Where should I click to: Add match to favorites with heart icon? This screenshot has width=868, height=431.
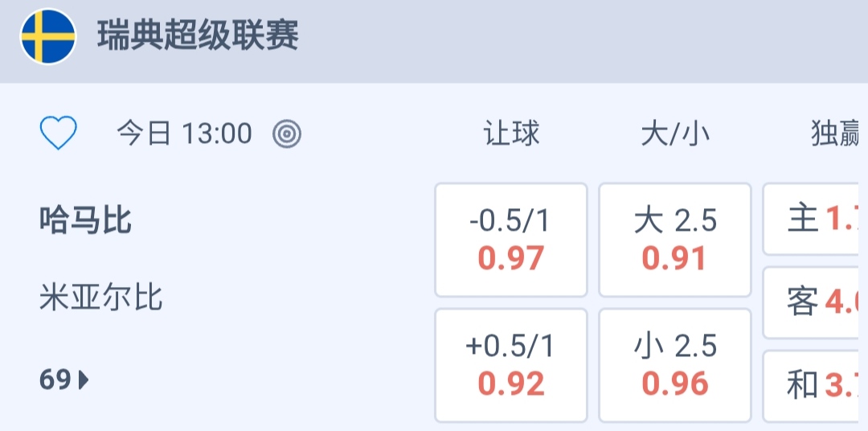click(59, 133)
